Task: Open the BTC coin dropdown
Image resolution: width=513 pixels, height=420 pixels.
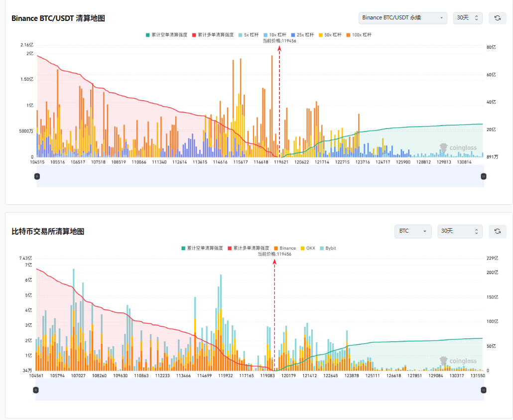Action: point(413,231)
